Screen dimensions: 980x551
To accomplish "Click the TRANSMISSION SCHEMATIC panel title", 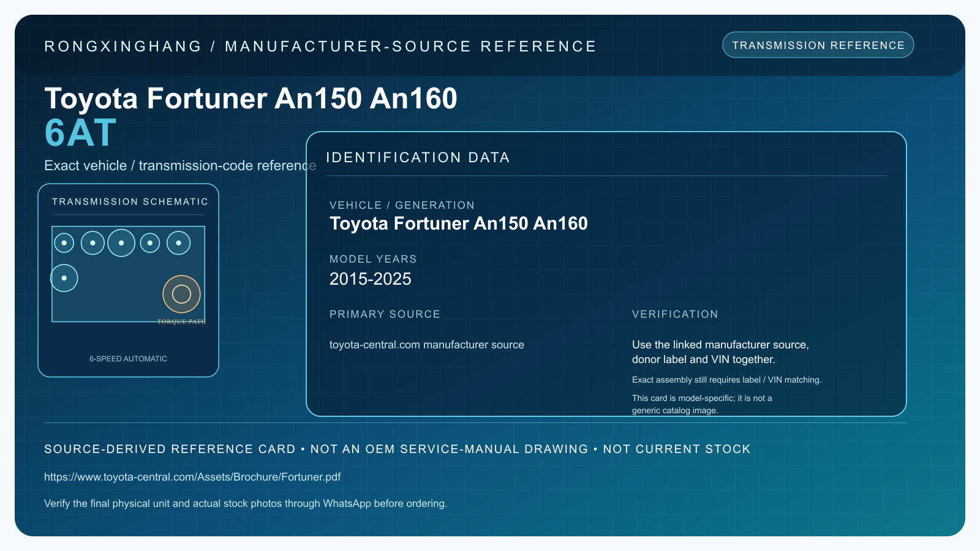I will coord(130,201).
